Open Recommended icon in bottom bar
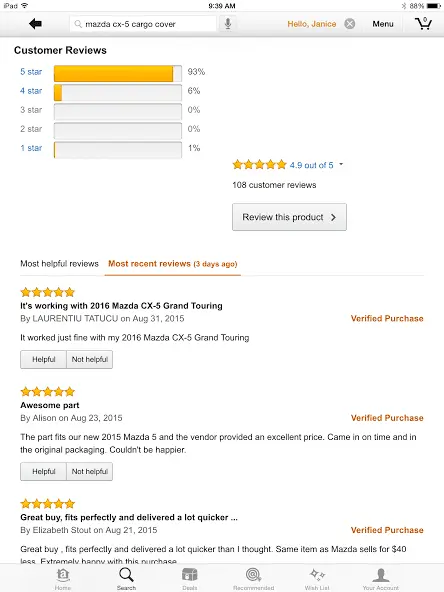The width and height of the screenshot is (444, 592). [253, 578]
